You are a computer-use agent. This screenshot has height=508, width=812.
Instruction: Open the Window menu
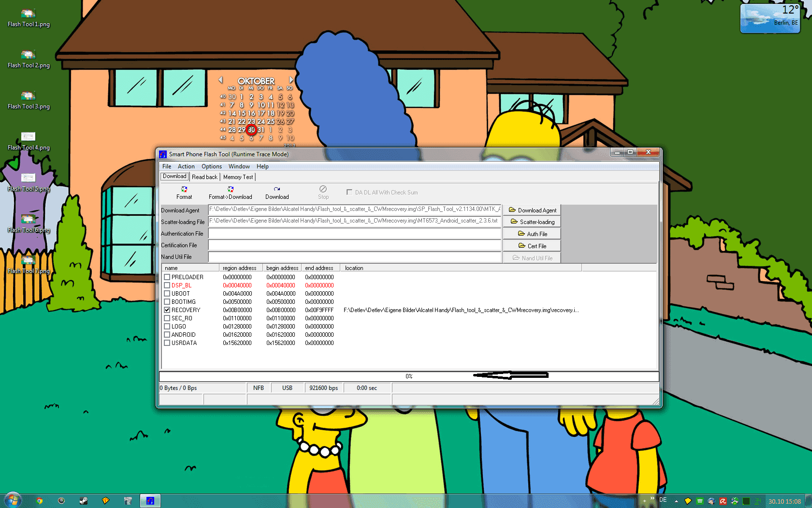point(239,166)
